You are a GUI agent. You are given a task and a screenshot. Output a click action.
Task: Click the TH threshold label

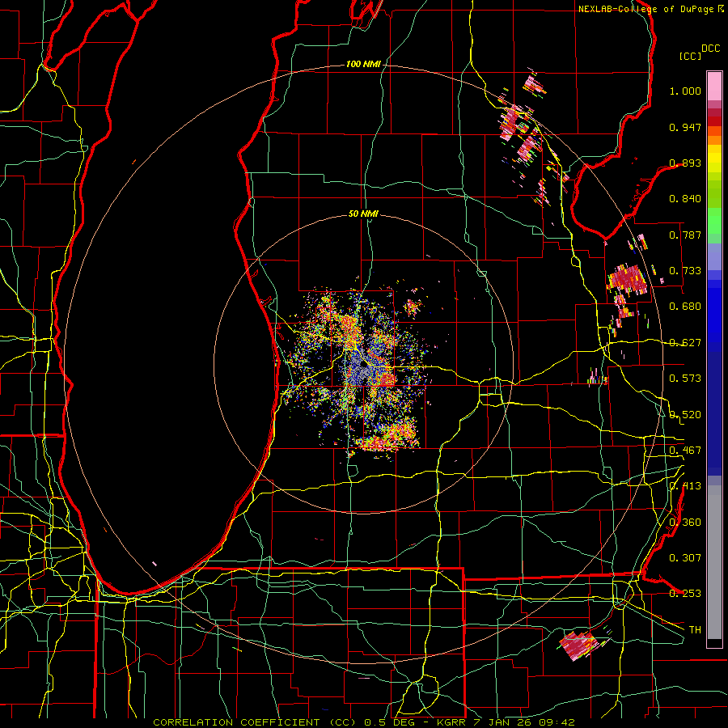[x=695, y=630]
